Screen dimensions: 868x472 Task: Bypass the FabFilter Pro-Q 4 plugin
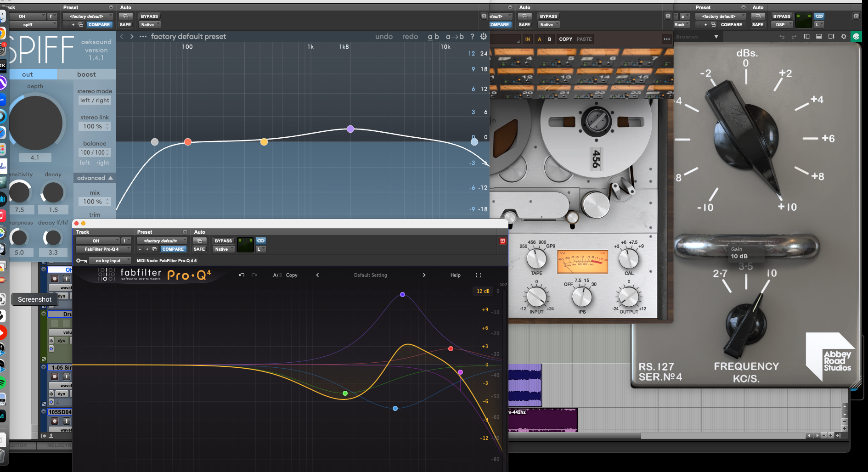223,241
